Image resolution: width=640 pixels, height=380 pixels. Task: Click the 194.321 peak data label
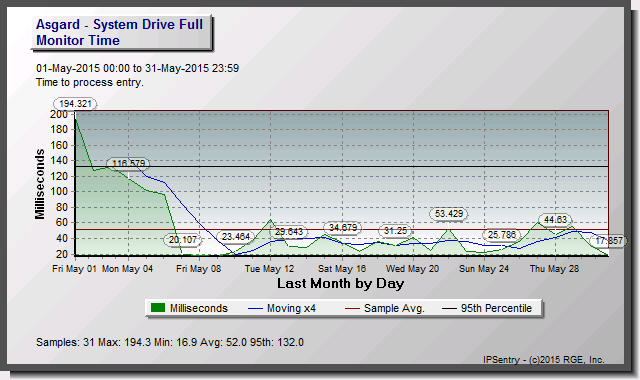(x=76, y=104)
